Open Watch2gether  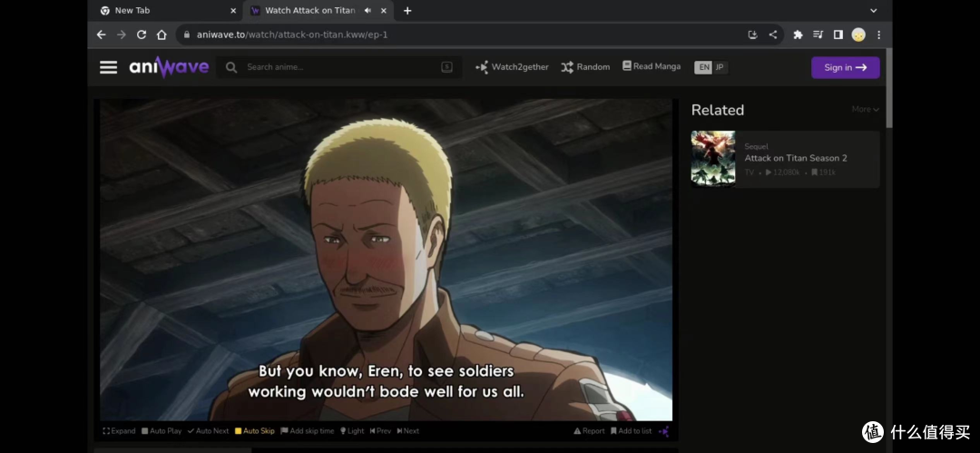(512, 67)
